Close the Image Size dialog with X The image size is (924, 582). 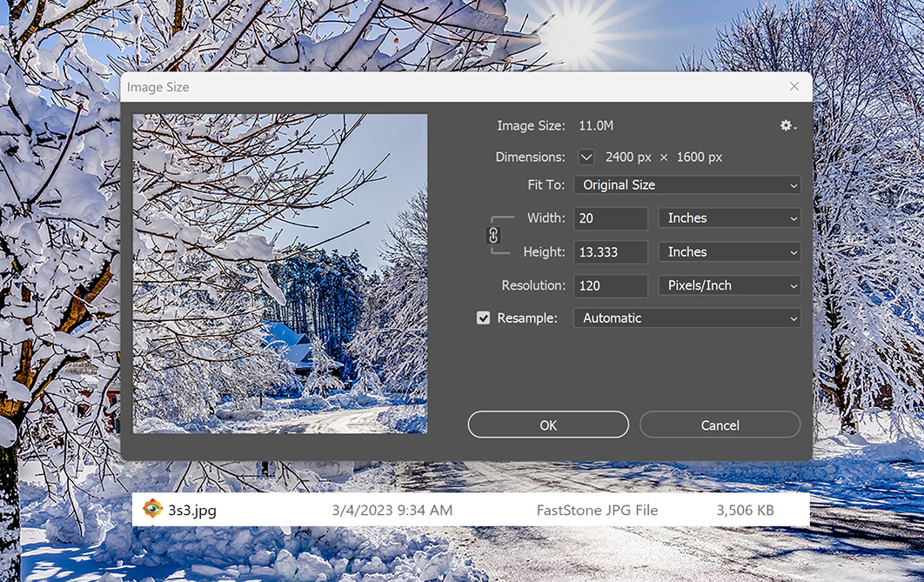793,87
